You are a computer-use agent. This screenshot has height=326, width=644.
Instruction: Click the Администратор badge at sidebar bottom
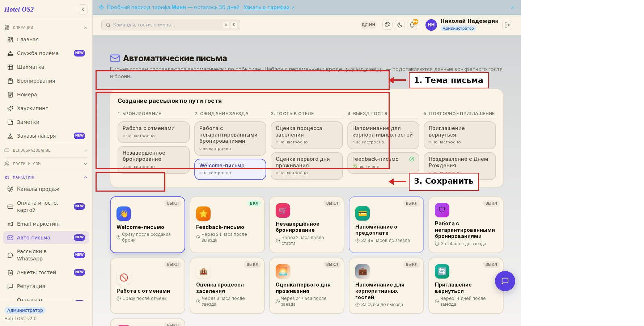tap(25, 310)
